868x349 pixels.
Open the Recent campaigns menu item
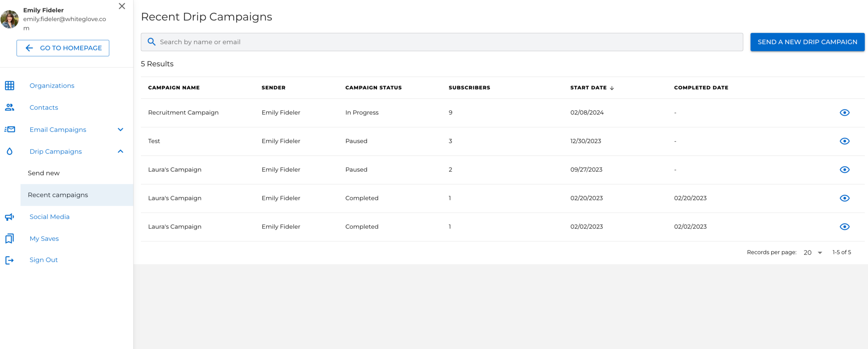(x=58, y=195)
